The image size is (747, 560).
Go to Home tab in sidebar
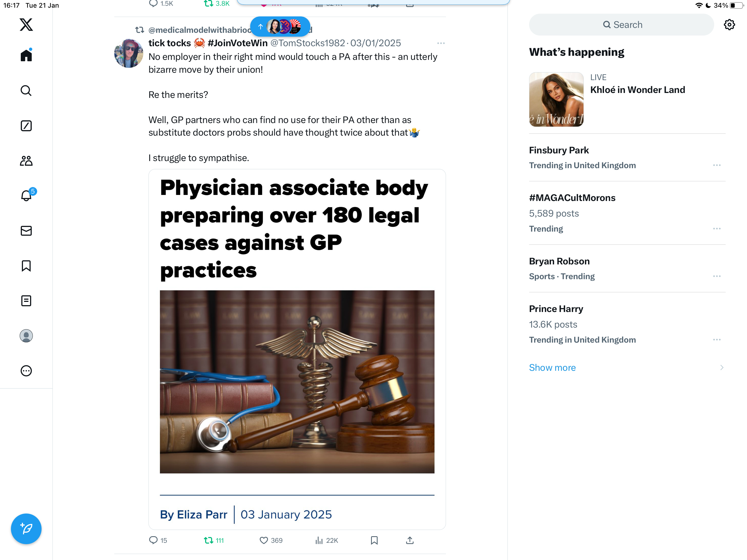(26, 55)
